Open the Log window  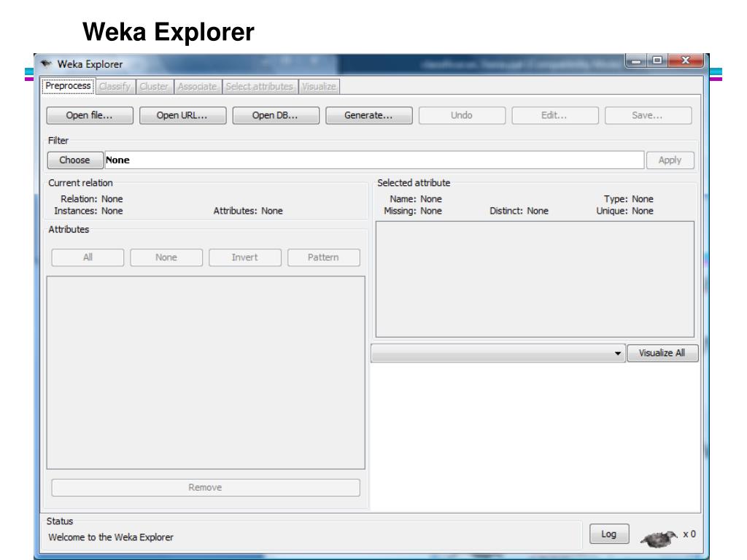coord(609,534)
